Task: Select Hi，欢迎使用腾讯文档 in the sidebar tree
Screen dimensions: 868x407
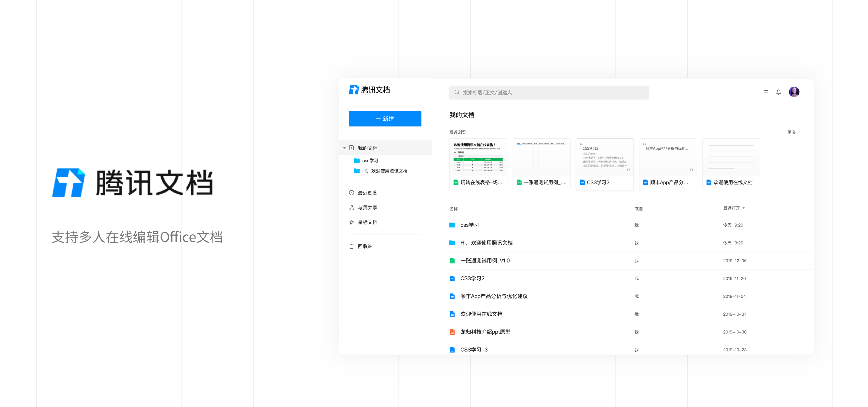Action: pyautogui.click(x=384, y=171)
